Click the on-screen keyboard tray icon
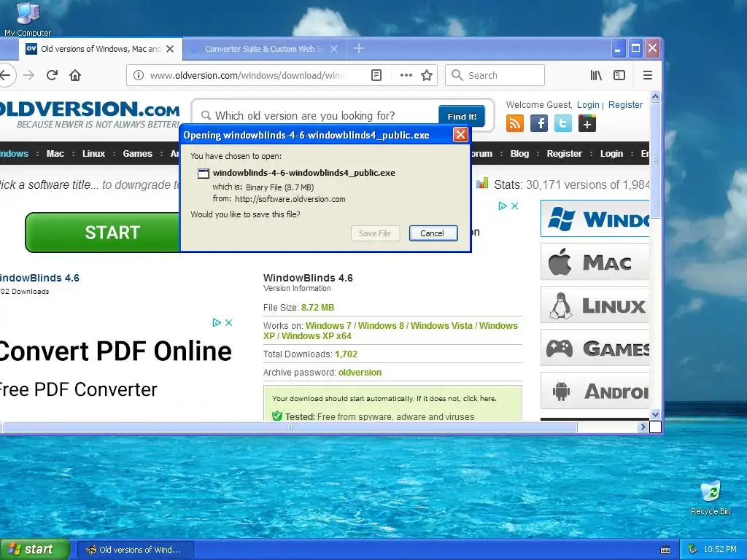747x560 pixels. pyautogui.click(x=665, y=550)
